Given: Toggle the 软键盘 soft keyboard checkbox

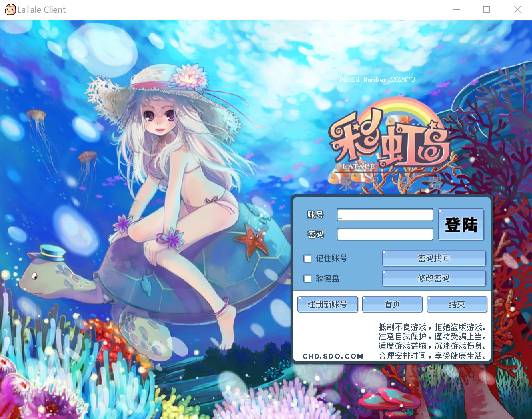Looking at the screenshot, I should pyautogui.click(x=307, y=279).
